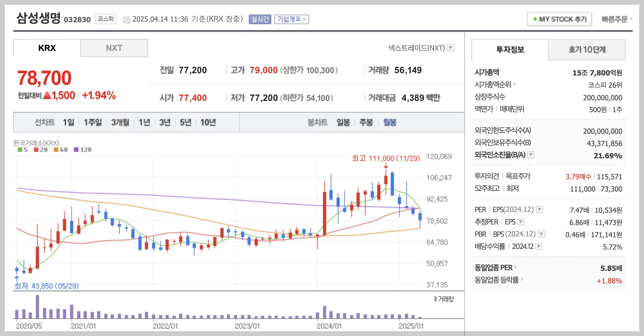This screenshot has height=336, width=644.
Task: Click 시가 value 77,400
Action: 193,98
